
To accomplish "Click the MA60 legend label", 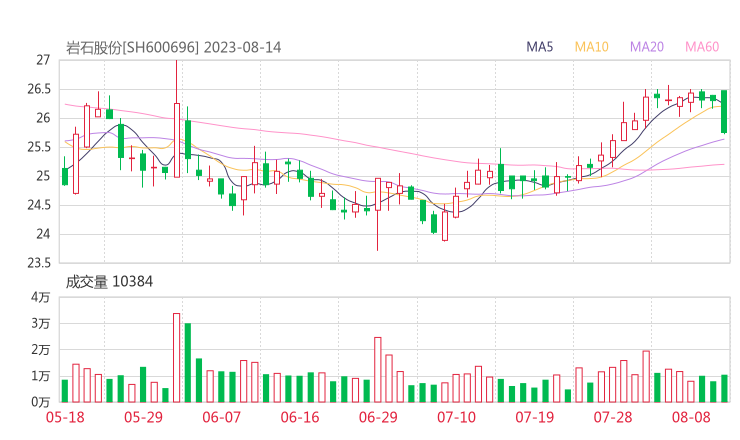I will 702,47.
